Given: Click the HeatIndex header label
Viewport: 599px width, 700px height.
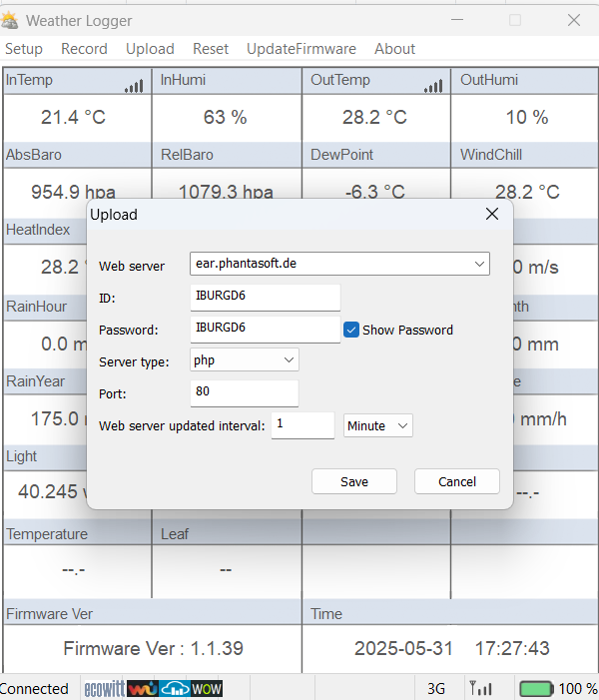Looking at the screenshot, I should pos(38,230).
